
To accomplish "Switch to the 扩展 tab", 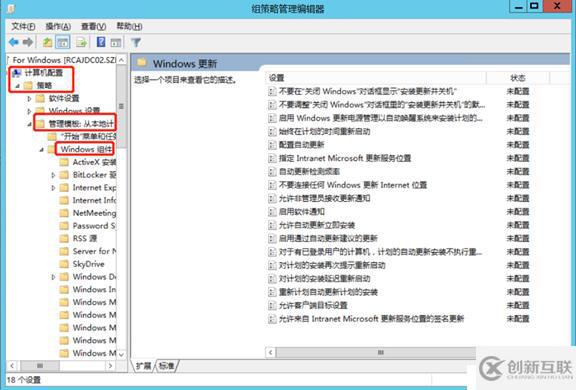I will (143, 366).
